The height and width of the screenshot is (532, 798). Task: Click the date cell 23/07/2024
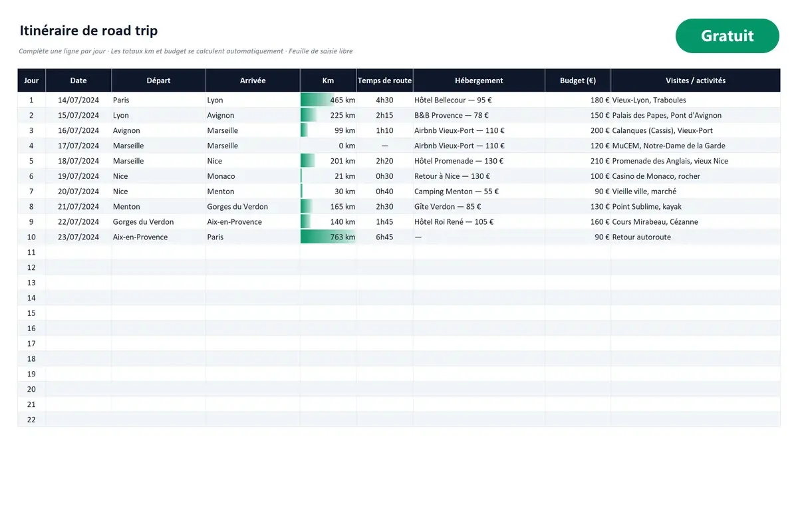coord(78,237)
